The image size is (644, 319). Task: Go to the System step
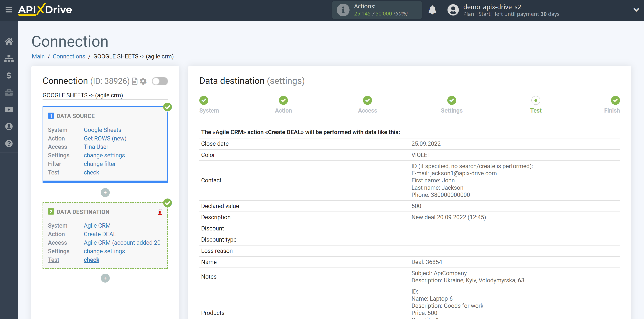point(204,101)
